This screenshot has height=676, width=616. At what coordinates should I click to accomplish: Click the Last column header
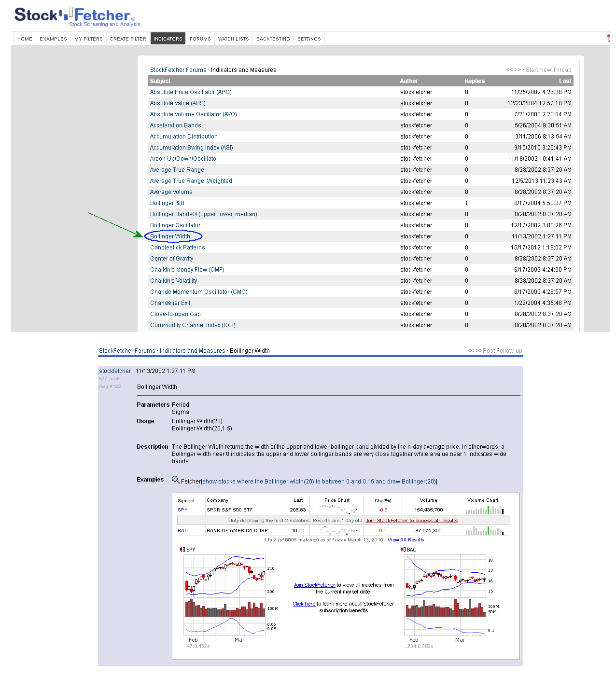(565, 81)
